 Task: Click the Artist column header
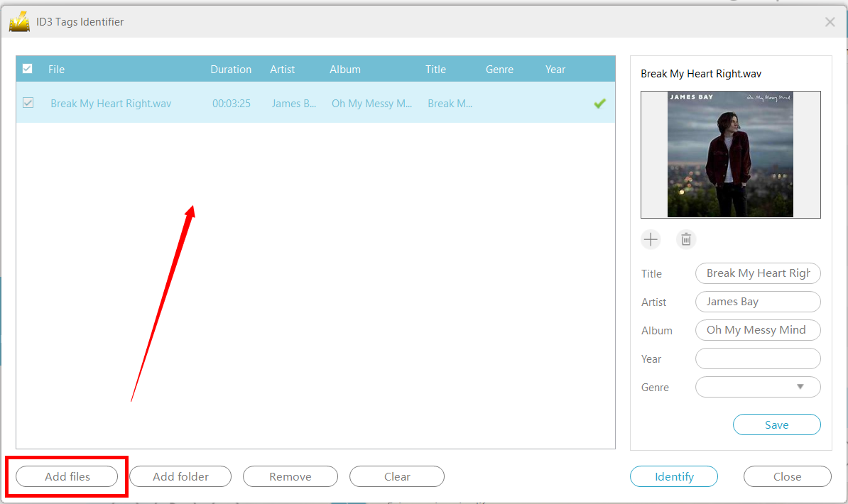[x=282, y=69]
